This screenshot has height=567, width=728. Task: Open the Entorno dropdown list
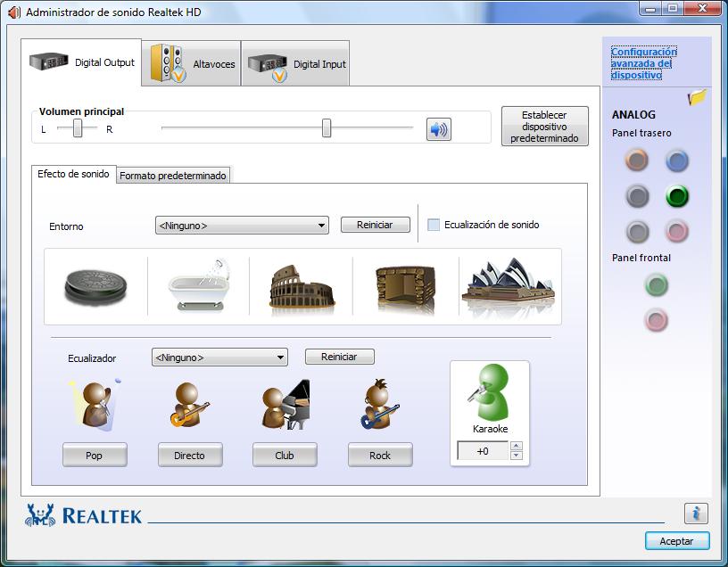(x=242, y=226)
